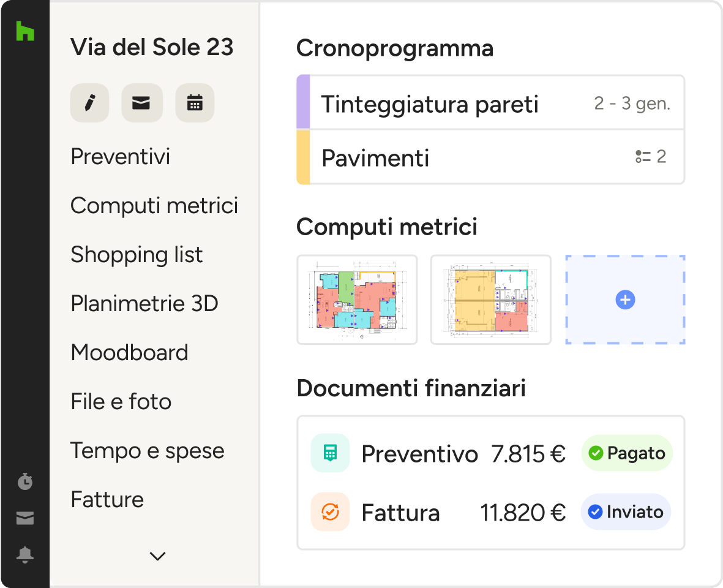Open the inbox mail icon in dark sidebar
The image size is (723, 588).
pyautogui.click(x=25, y=519)
